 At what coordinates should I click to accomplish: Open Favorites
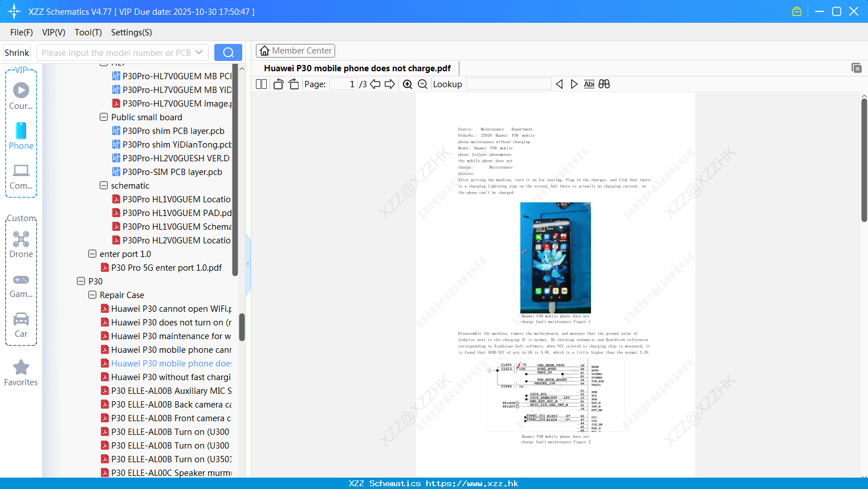pyautogui.click(x=21, y=373)
